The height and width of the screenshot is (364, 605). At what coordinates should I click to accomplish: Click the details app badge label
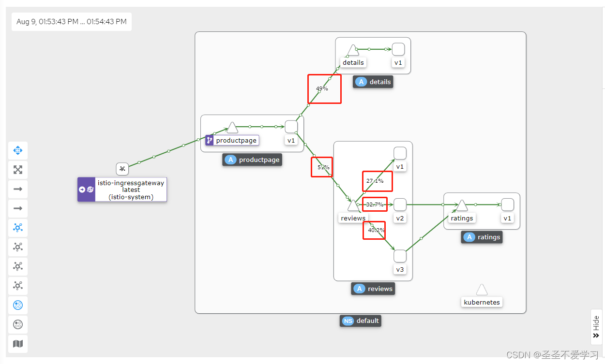coord(373,82)
